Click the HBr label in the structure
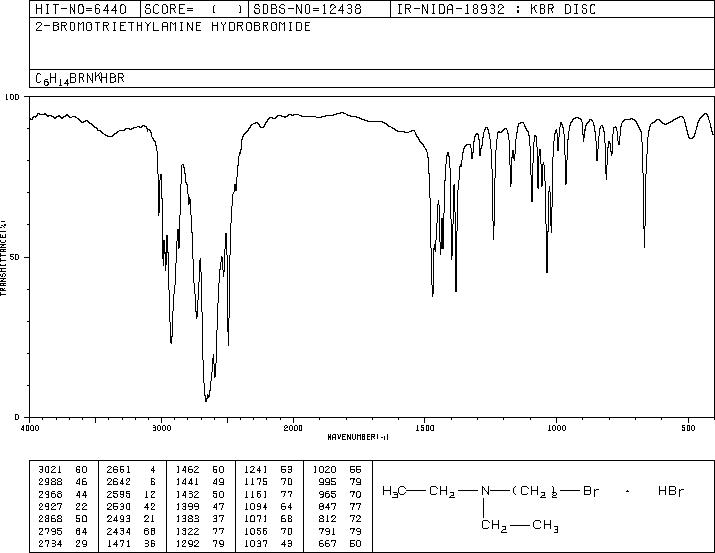The image size is (715, 553). pos(671,491)
